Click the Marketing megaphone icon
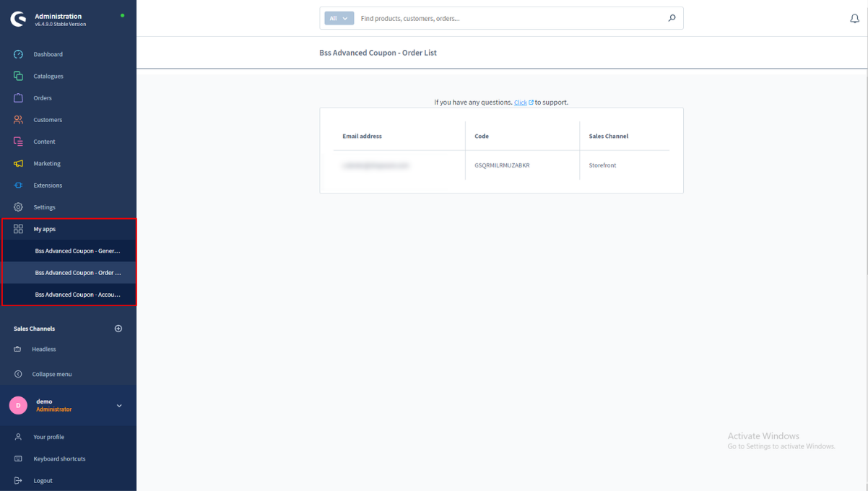Image resolution: width=868 pixels, height=491 pixels. [19, 163]
